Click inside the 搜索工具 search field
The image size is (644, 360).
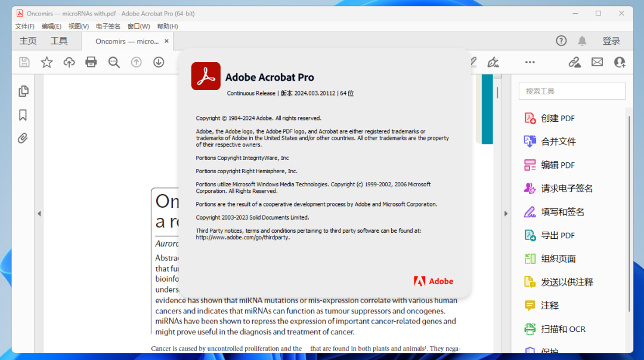(x=572, y=91)
